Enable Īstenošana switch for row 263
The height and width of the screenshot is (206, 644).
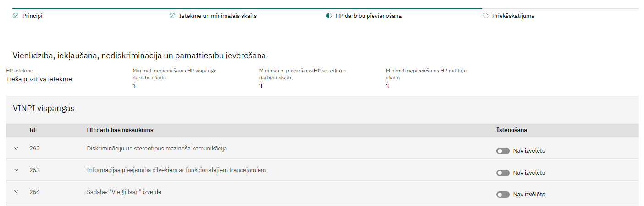(x=503, y=173)
